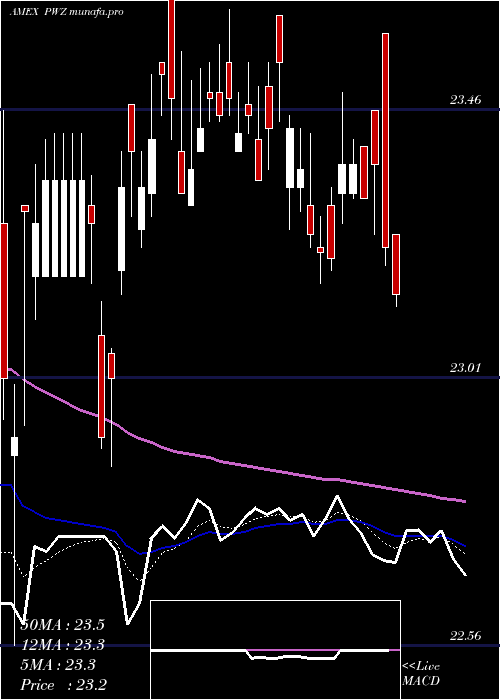Click the 50MA : 23.5 legend text
Viewport: 500px width, 700px height.
click(x=63, y=625)
